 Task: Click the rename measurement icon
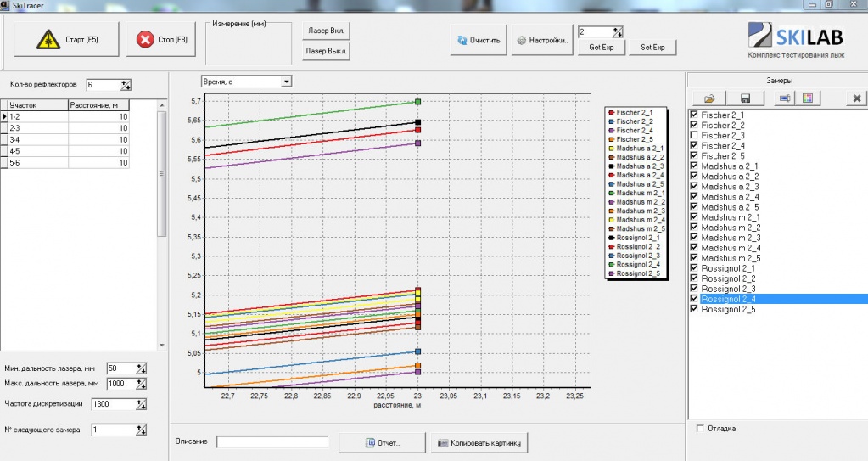pyautogui.click(x=784, y=98)
